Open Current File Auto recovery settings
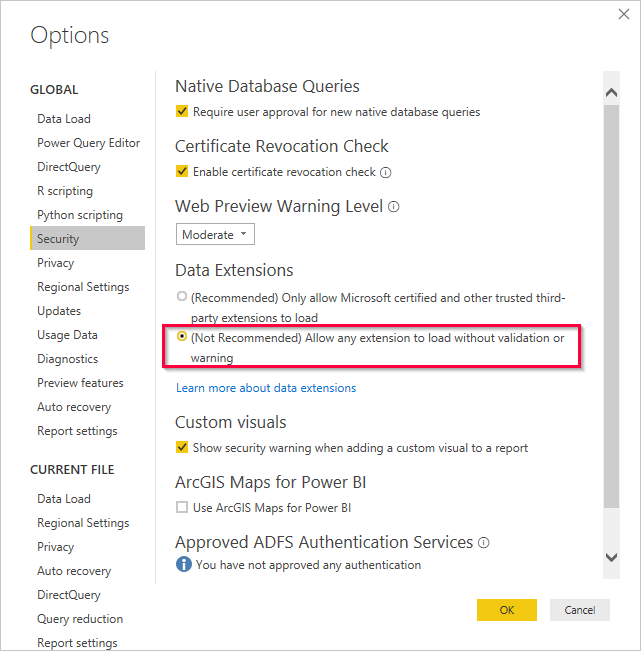 click(74, 571)
